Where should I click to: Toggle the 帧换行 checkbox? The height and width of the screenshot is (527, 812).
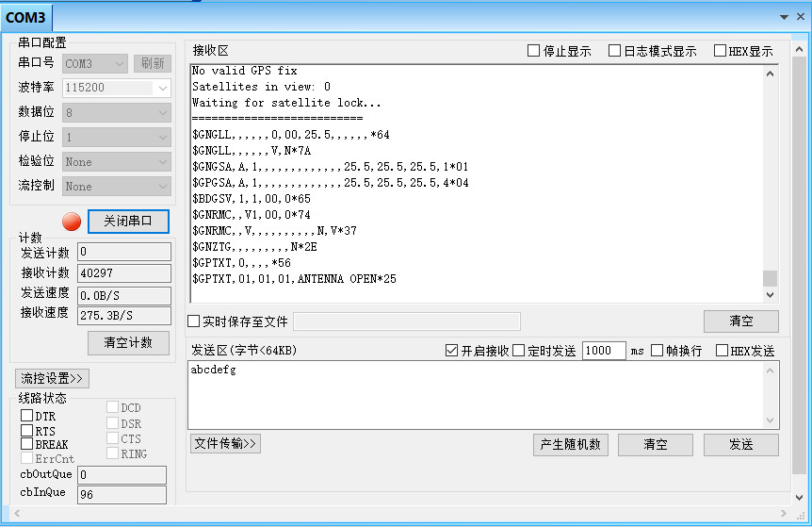click(657, 351)
